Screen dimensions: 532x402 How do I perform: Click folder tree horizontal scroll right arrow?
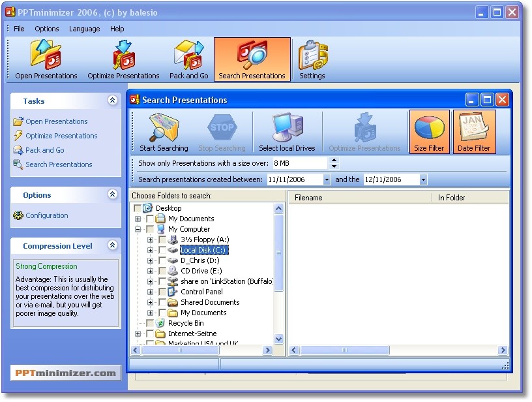click(267, 350)
